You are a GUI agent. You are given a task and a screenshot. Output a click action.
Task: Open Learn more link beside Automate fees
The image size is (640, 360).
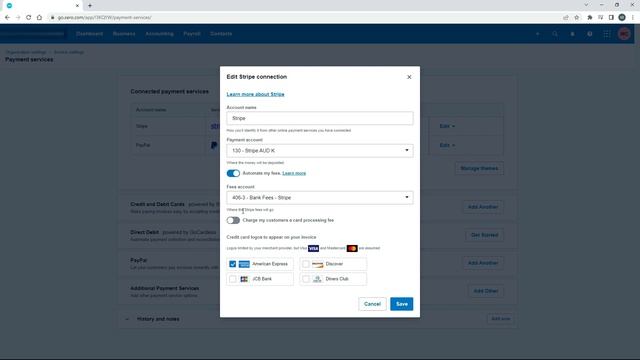[294, 173]
